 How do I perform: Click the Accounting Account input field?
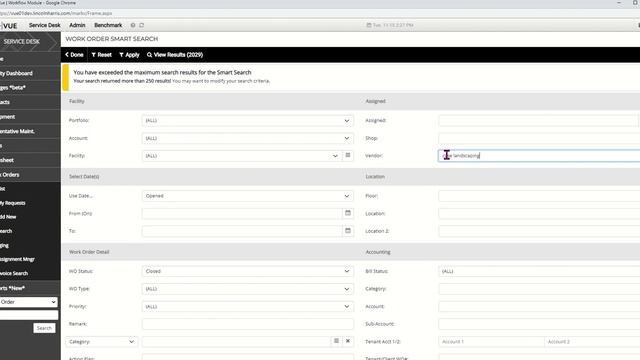[539, 306]
